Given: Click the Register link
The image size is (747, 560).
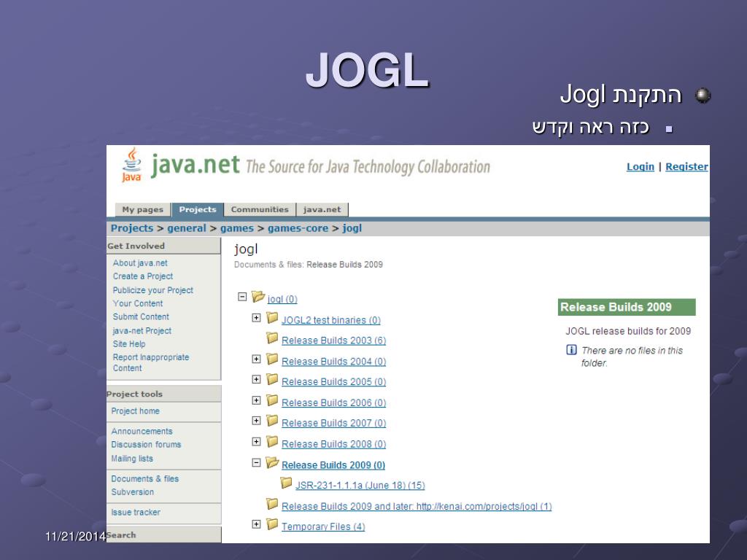Looking at the screenshot, I should [x=686, y=167].
